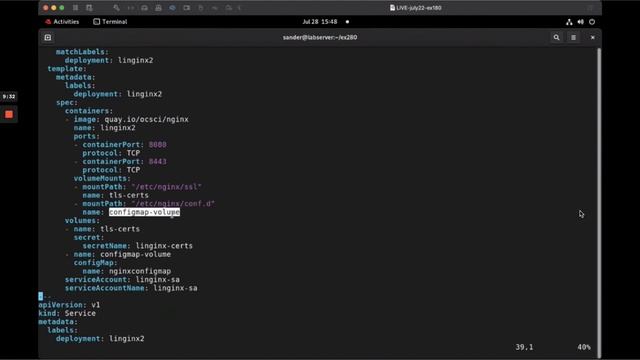Click the camera icon in VM toolbar
The width and height of the screenshot is (640, 360).
tap(187, 8)
